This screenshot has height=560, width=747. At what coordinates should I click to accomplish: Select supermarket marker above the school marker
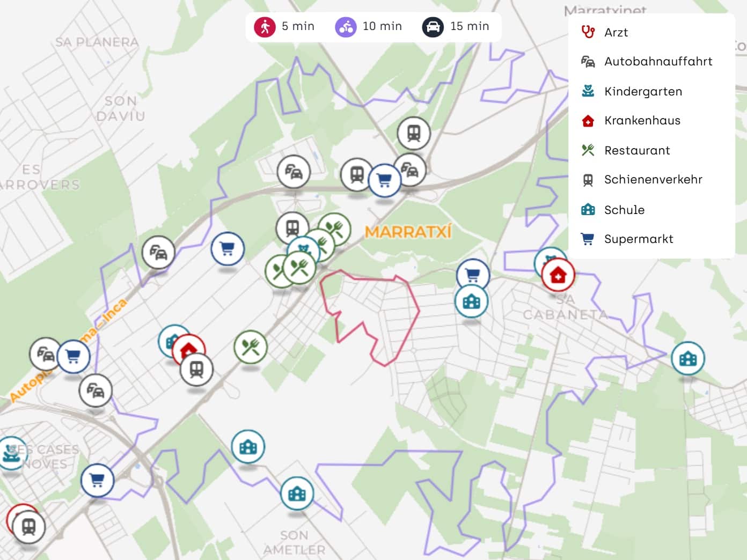pos(472,275)
